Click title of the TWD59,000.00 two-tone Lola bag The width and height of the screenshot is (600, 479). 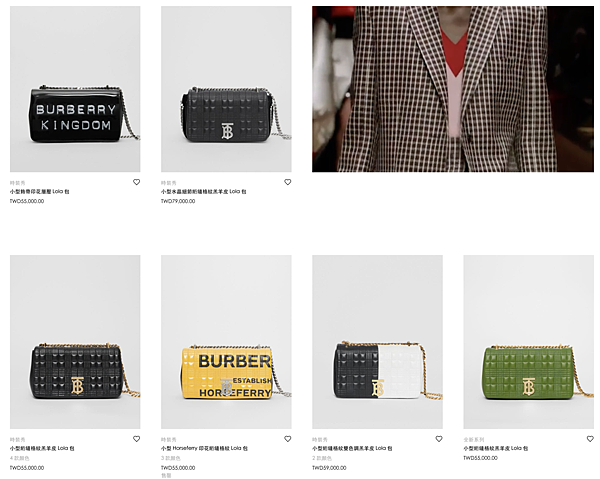coord(352,448)
